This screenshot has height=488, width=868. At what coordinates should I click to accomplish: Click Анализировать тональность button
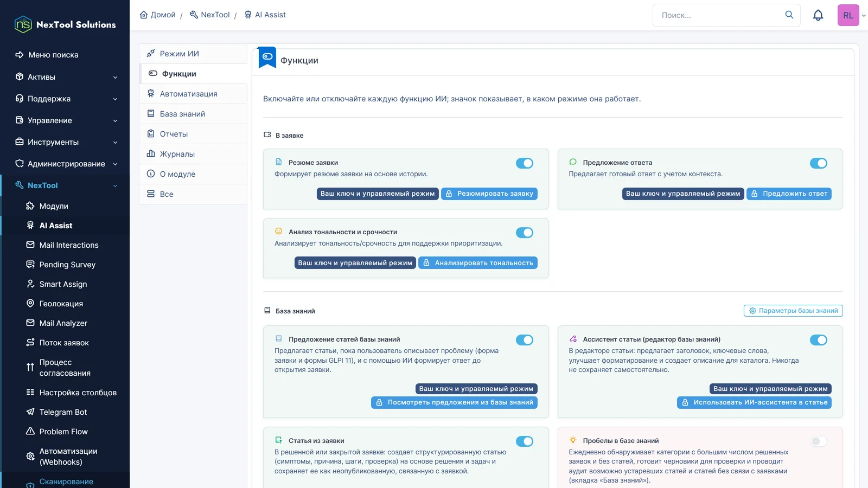tap(478, 263)
